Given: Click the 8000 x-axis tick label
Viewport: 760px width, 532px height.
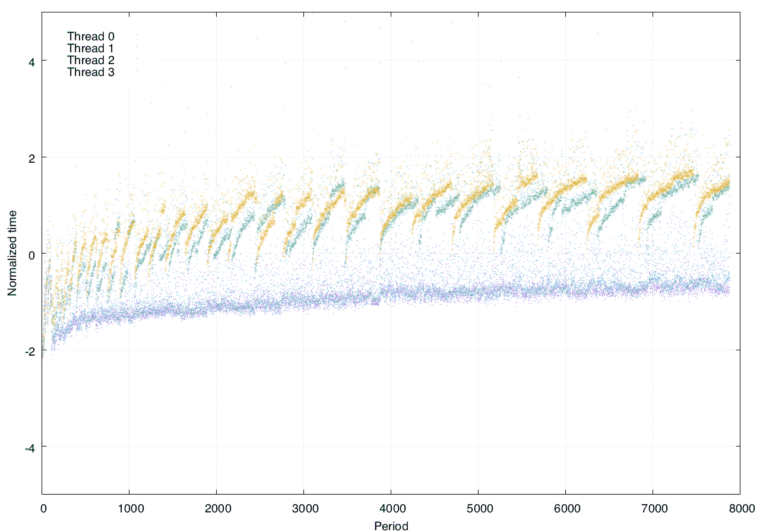Looking at the screenshot, I should click(740, 509).
